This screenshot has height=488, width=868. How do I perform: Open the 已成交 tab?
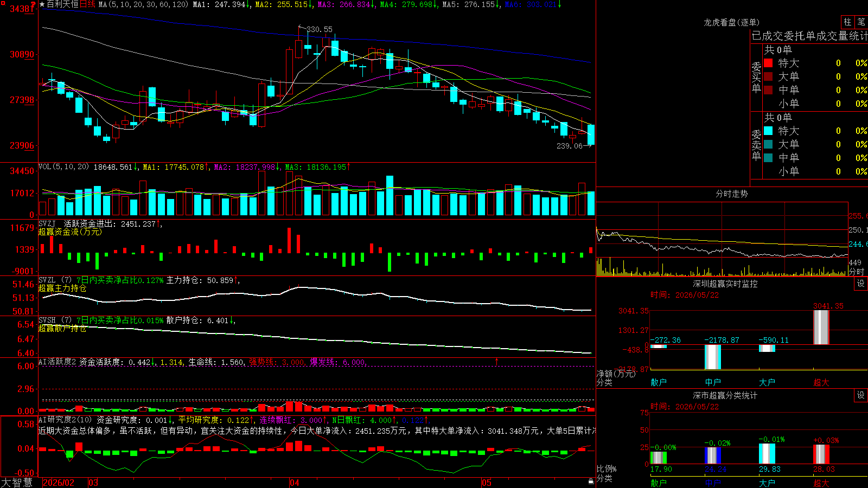[x=767, y=36]
